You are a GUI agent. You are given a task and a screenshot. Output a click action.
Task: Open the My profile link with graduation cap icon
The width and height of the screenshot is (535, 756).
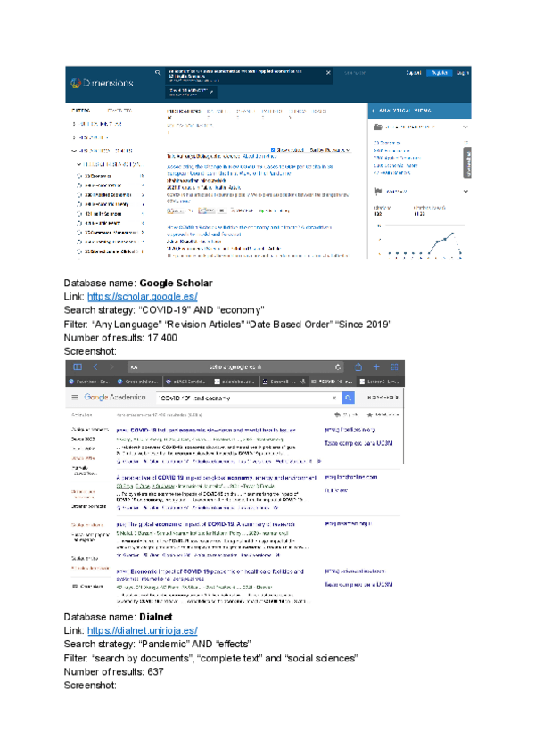pos(346,415)
